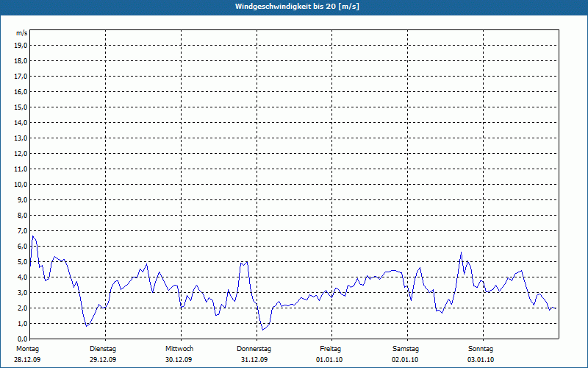Click the 4,0 y-axis value
Viewport: 588px width, 368px height.
23,277
